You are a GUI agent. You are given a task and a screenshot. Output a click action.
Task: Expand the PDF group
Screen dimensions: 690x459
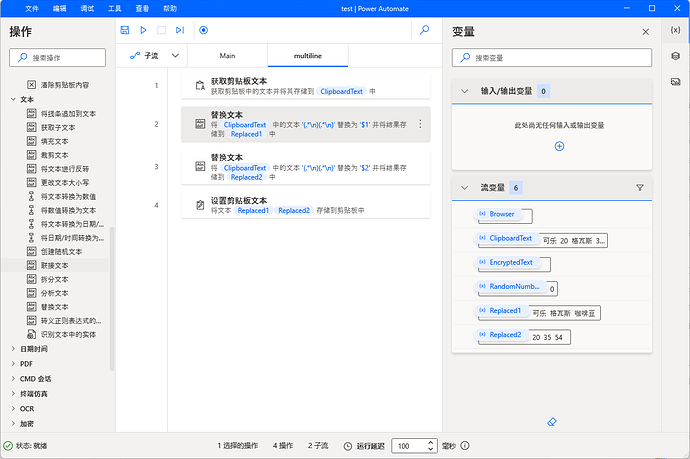pos(13,364)
